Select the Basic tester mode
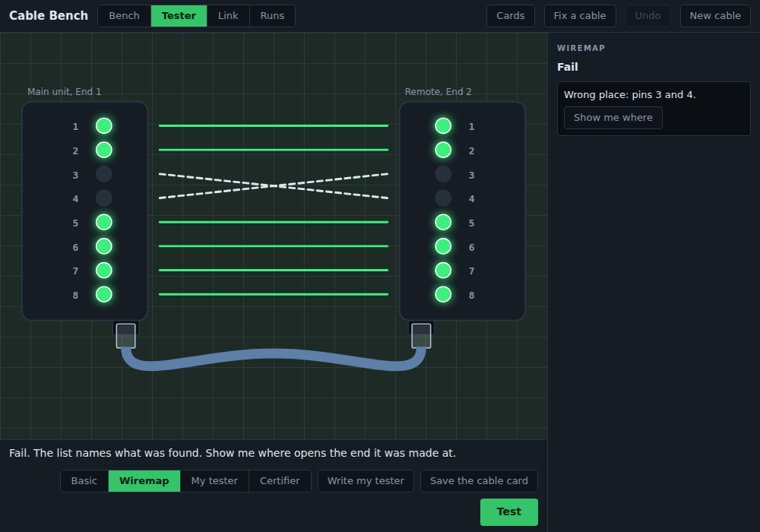The width and height of the screenshot is (760, 532). 84,481
